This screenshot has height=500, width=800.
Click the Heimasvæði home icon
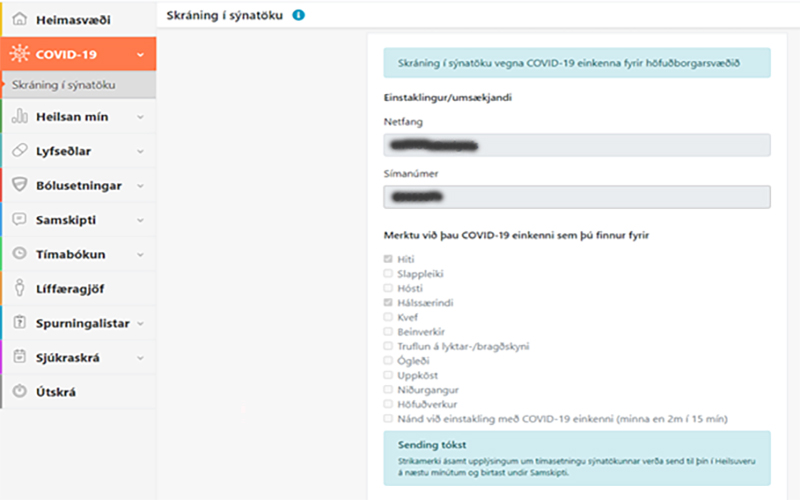click(19, 19)
